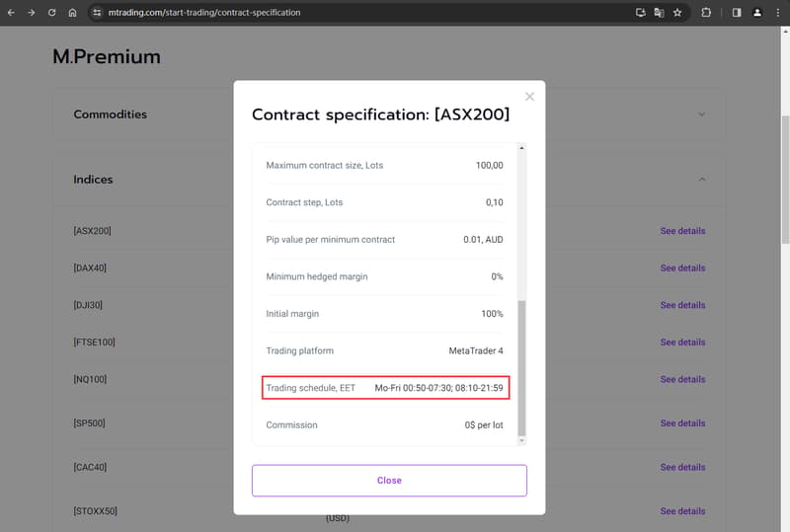Close the contract specification dialog with X

click(x=529, y=96)
